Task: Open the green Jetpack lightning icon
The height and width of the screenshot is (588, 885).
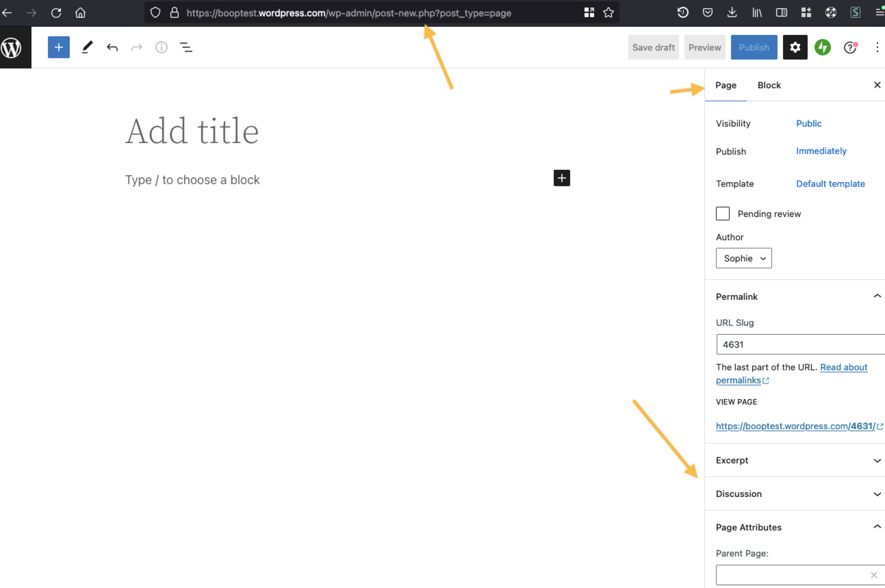Action: coord(822,47)
